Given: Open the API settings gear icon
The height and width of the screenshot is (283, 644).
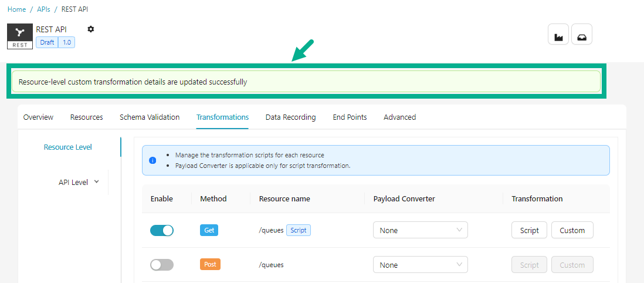Looking at the screenshot, I should coord(90,29).
